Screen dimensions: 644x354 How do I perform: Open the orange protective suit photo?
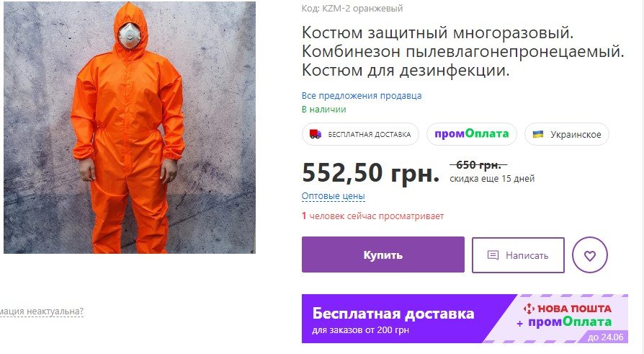tap(130, 127)
